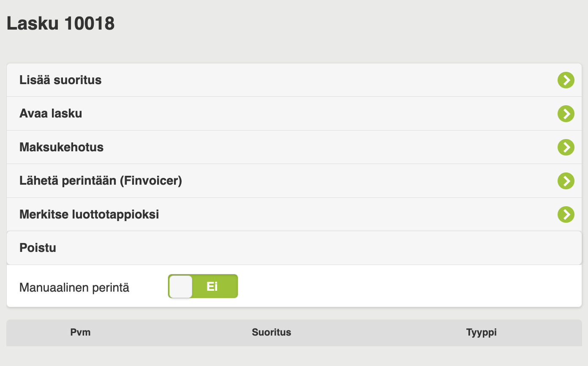
Task: Select the Avaa lasku list item
Action: pyautogui.click(x=294, y=114)
